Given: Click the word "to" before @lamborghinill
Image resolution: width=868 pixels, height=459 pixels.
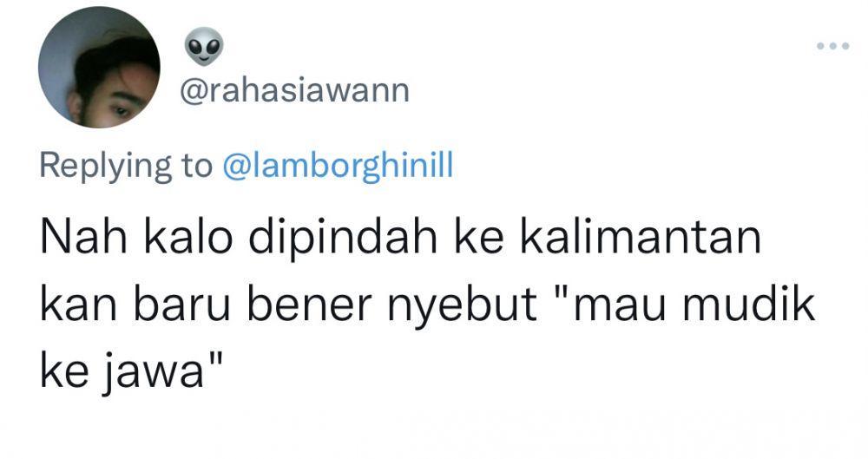Looking at the screenshot, I should (196, 167).
